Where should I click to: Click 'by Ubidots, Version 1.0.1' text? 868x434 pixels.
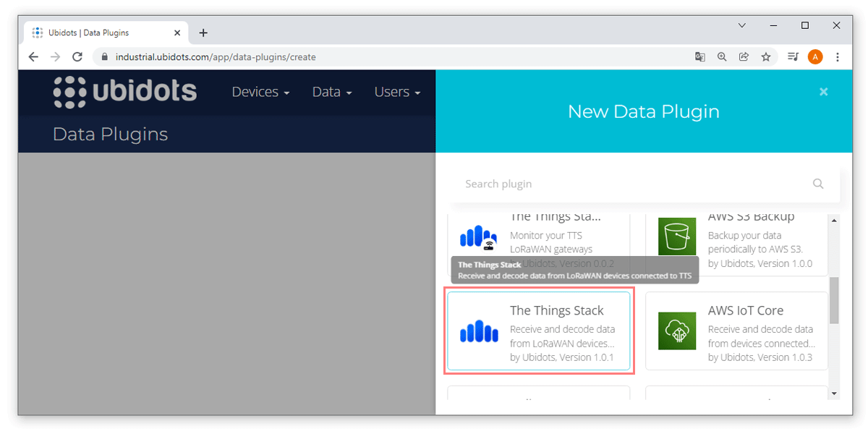[562, 357]
